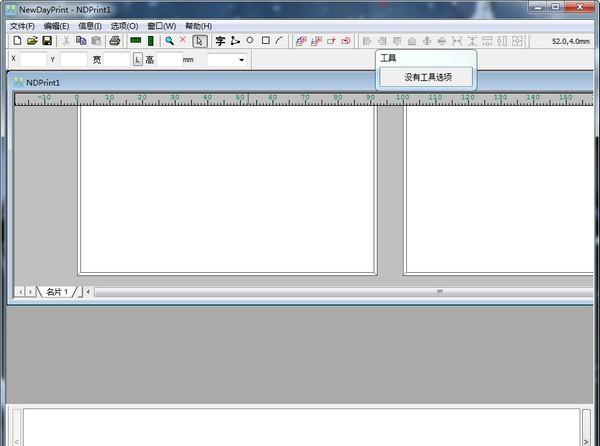Open the 选项(O) menu
The width and height of the screenshot is (600, 446).
124,26
